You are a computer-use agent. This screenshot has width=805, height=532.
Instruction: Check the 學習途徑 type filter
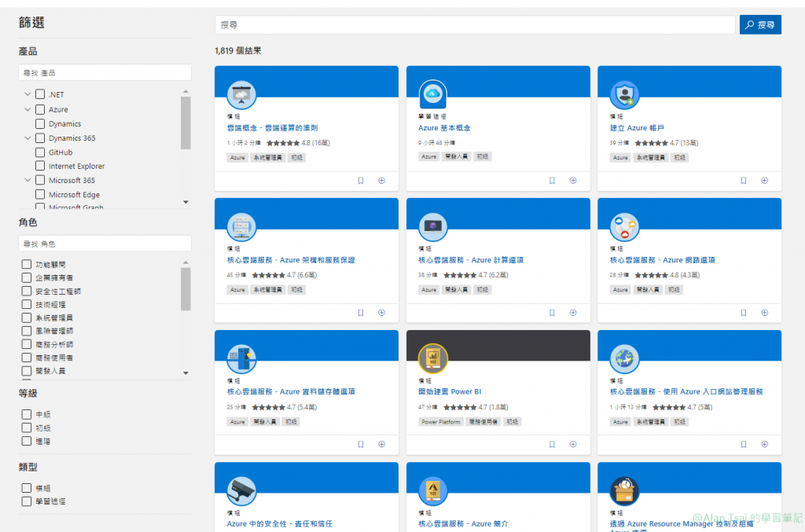[x=27, y=501]
